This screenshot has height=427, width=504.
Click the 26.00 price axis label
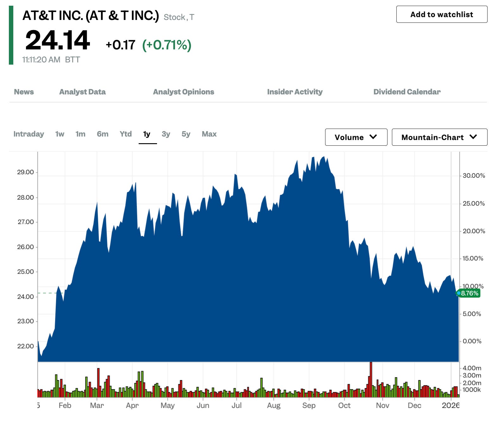25,247
